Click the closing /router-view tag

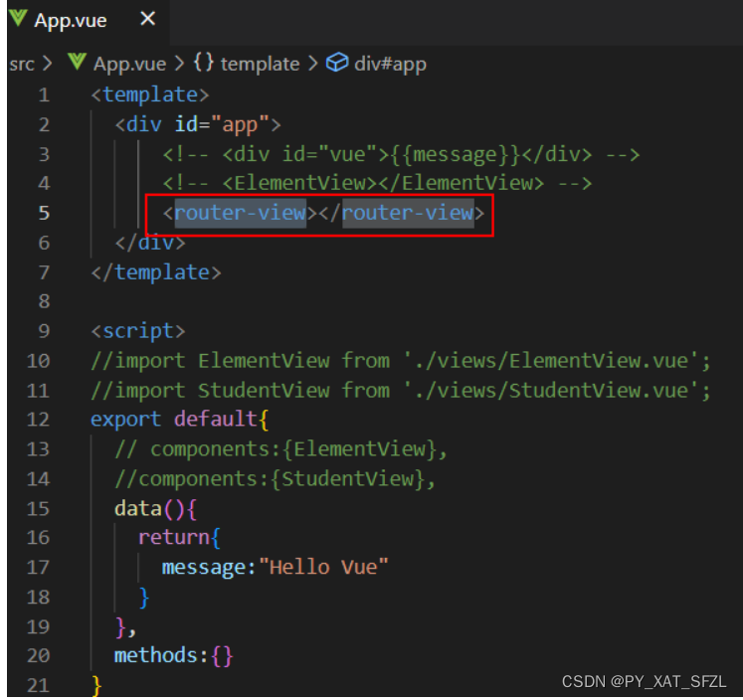pyautogui.click(x=402, y=213)
